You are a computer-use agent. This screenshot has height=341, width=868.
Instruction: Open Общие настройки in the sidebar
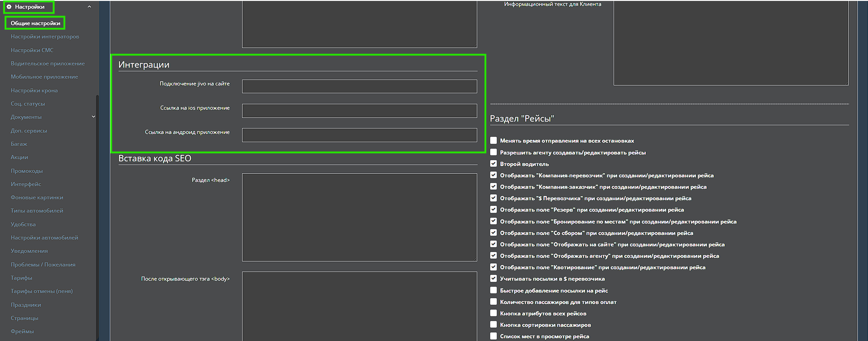point(35,23)
